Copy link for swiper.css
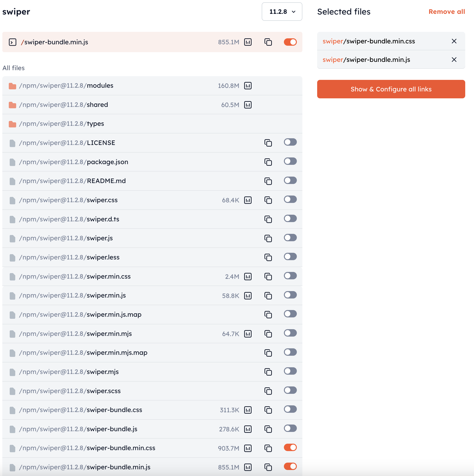Screen dimensions: 474x476 (x=268, y=200)
